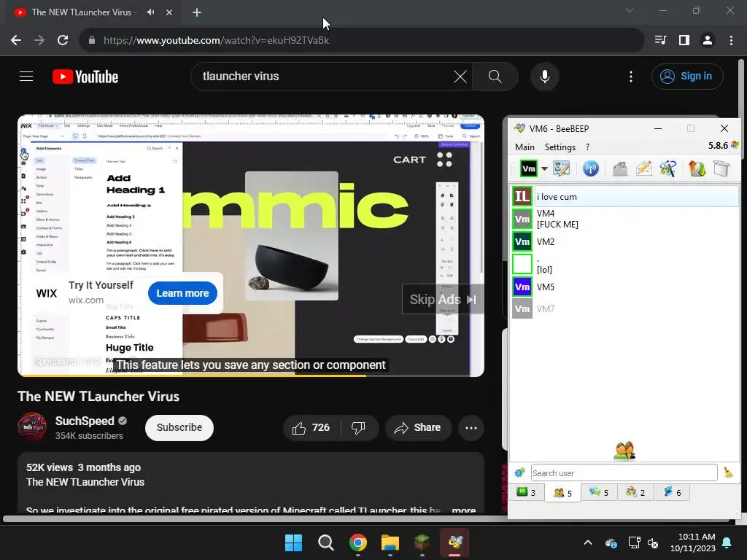Select the VM4 user in BeeBEEP list
Screen dimensions: 747x560
pos(624,219)
